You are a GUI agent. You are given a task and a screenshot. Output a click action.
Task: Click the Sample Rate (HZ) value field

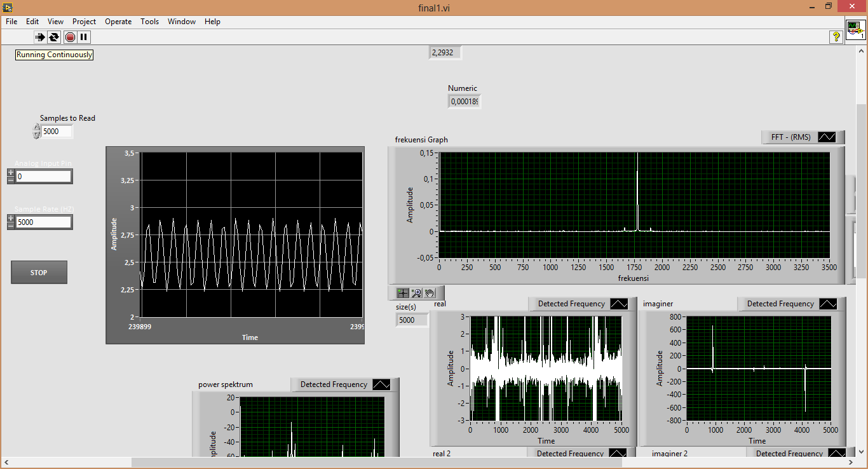pyautogui.click(x=43, y=222)
